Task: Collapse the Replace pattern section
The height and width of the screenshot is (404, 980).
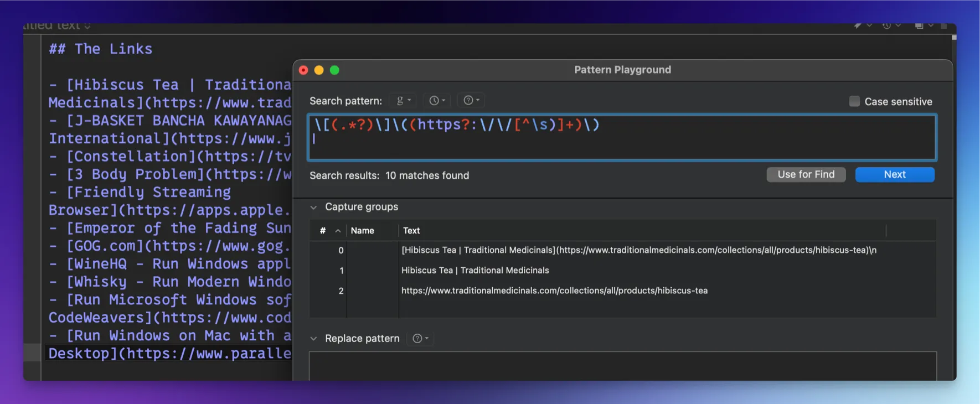Action: pyautogui.click(x=314, y=339)
